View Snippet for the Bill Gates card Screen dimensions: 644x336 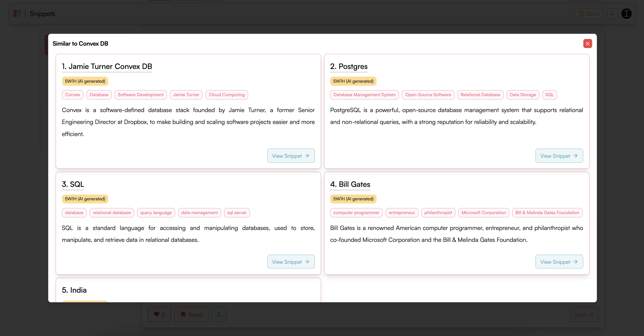pyautogui.click(x=559, y=262)
